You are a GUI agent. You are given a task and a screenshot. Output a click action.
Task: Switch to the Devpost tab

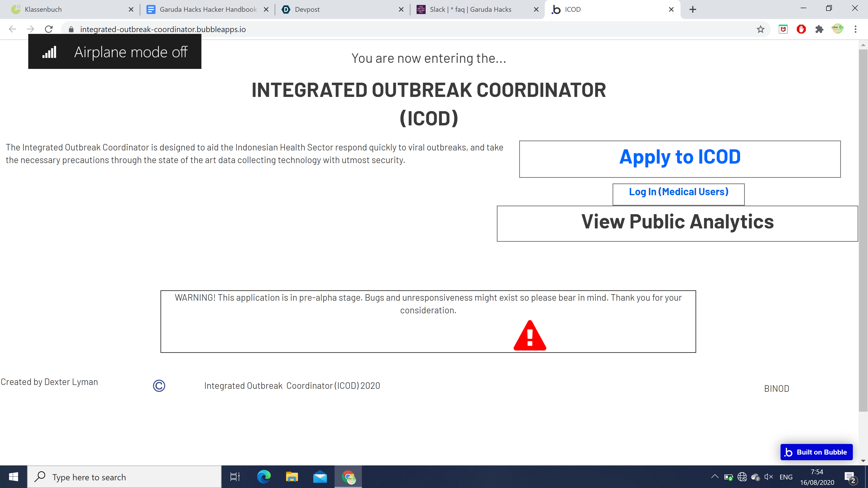click(340, 9)
